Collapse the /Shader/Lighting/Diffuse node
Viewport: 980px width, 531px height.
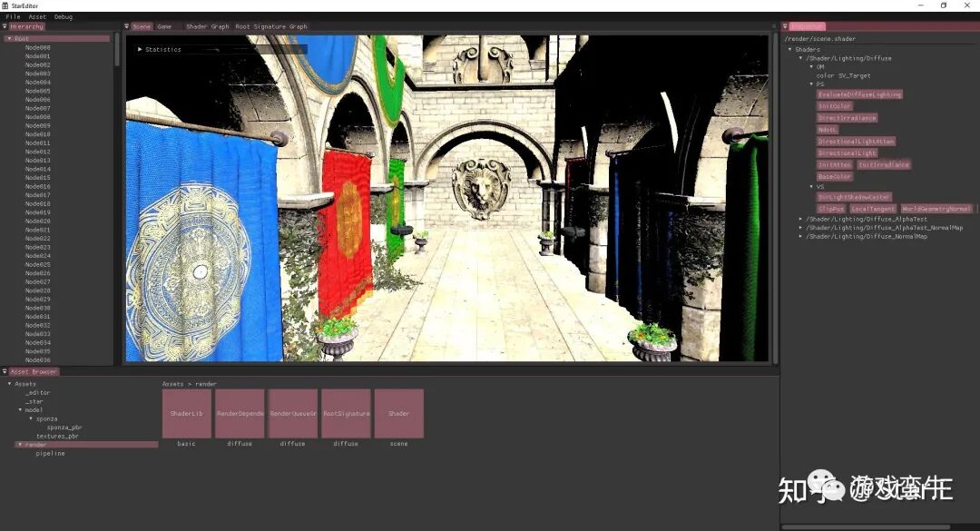click(800, 58)
